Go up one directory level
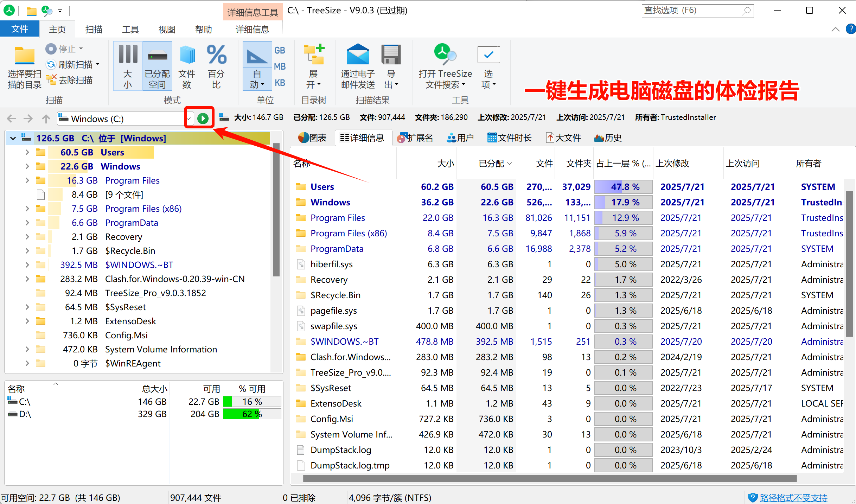 pos(46,119)
